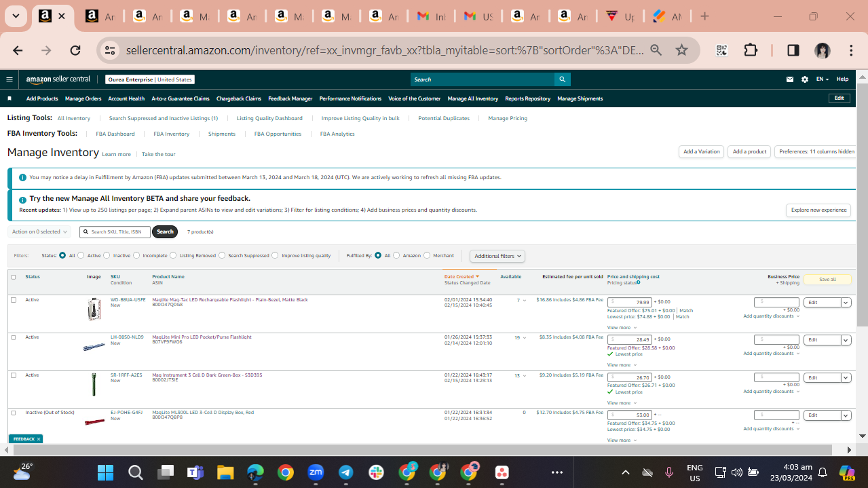Viewport: 868px width, 488px height.
Task: Click the blue info icon on FBA delay notice
Action: click(22, 177)
